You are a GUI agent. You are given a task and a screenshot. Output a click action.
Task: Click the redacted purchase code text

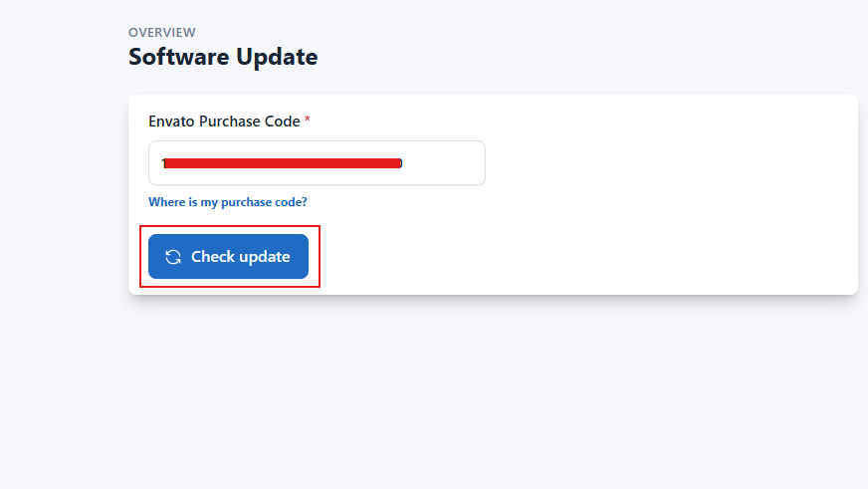(282, 162)
